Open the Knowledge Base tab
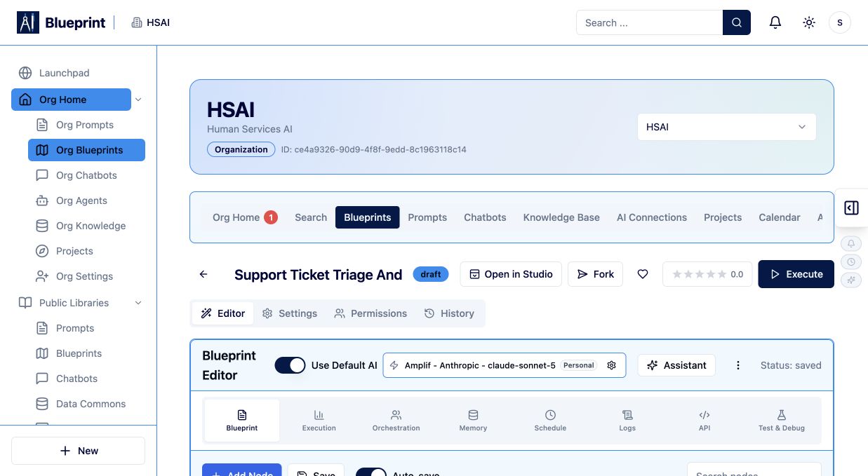Image resolution: width=868 pixels, height=476 pixels. pos(561,217)
